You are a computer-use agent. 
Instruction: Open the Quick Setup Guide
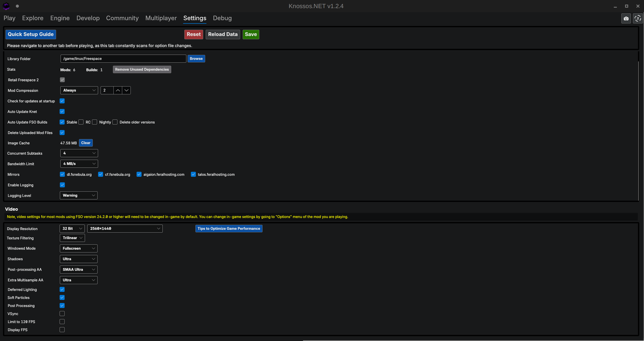tap(31, 34)
